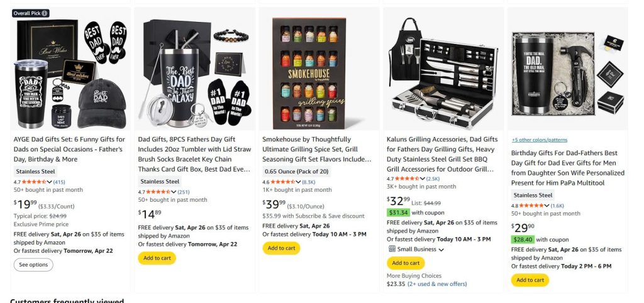Add the Kaluns Grilling Accessories to cart
644x303 pixels.
406,263
